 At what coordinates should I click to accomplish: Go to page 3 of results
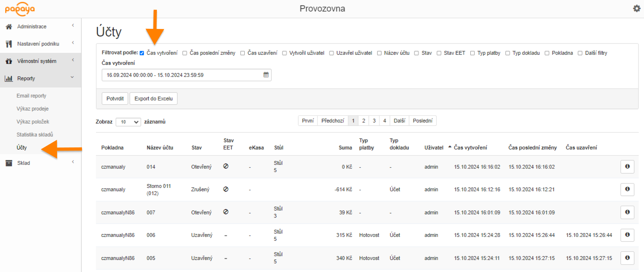pos(374,121)
